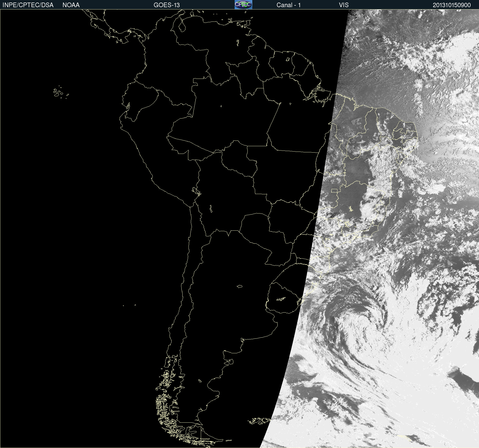Click the INPE/CPTEC/DSA header label
The width and height of the screenshot is (479, 448).
pyautogui.click(x=28, y=5)
